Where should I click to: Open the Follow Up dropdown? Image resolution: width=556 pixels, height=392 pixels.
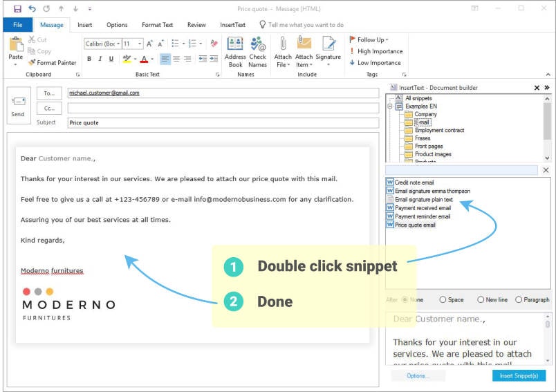[369, 39]
